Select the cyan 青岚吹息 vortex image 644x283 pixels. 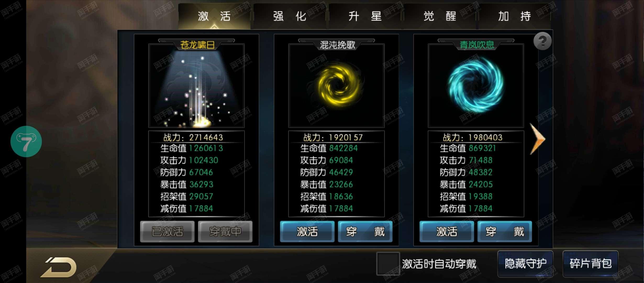pyautogui.click(x=476, y=86)
